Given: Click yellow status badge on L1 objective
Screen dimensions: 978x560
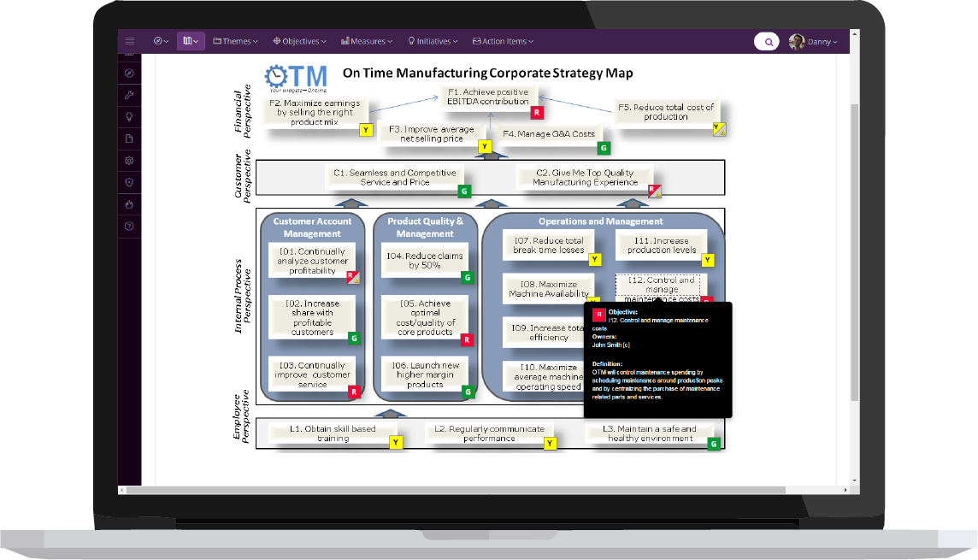Looking at the screenshot, I should (396, 442).
